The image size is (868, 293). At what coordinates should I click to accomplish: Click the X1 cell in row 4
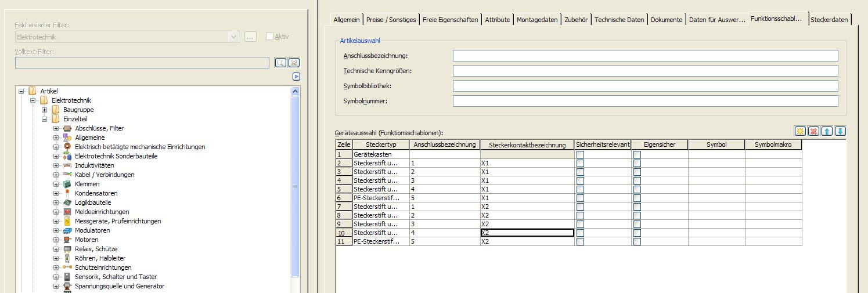tap(527, 180)
